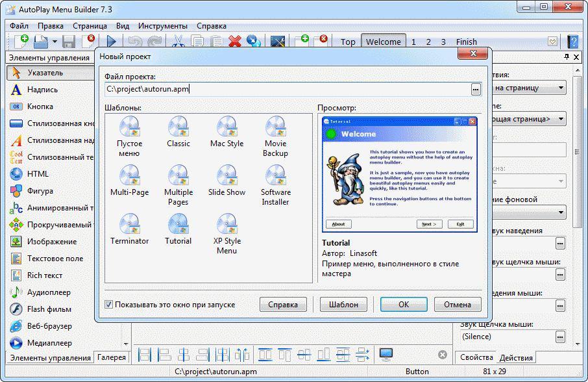Open the Вид menu
The height and width of the screenshot is (382, 588).
click(x=123, y=26)
